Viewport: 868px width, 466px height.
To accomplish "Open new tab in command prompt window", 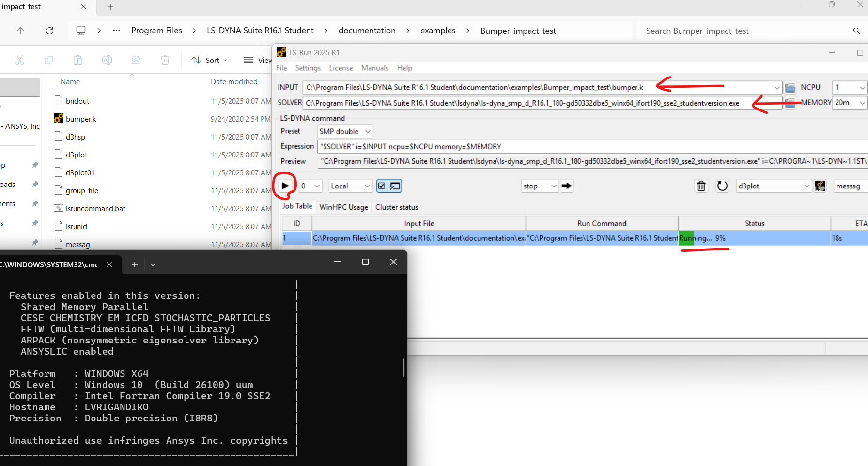I will (135, 264).
